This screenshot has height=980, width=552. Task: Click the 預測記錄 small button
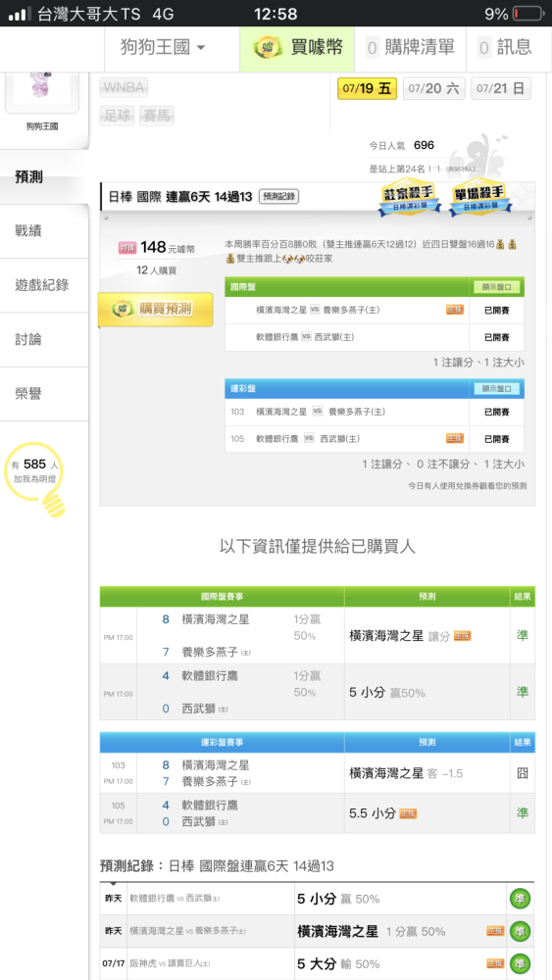(x=278, y=197)
